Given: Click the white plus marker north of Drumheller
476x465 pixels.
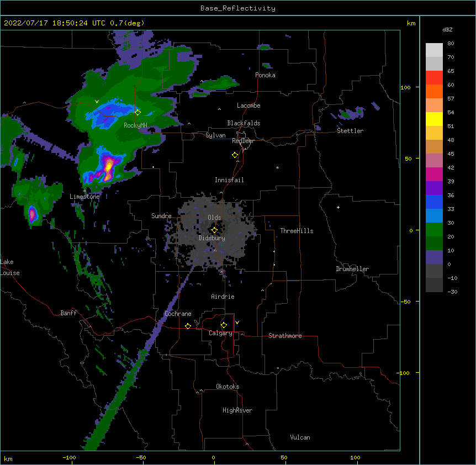Looking at the screenshot, I should pos(338,207).
